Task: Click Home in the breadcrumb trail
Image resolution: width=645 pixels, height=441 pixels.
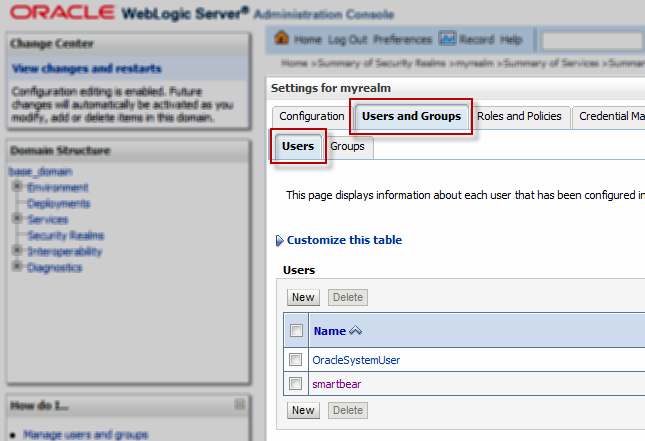Action: pyautogui.click(x=295, y=63)
